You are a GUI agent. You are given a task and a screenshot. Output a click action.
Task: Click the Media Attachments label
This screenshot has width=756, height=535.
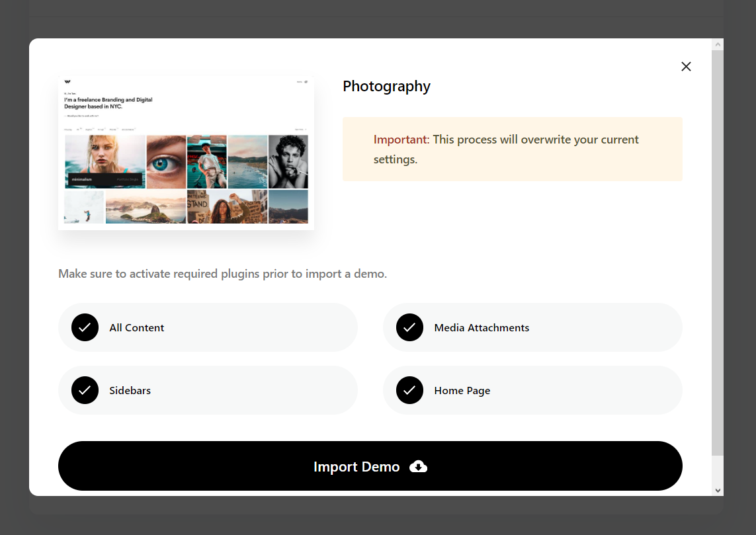(x=482, y=328)
